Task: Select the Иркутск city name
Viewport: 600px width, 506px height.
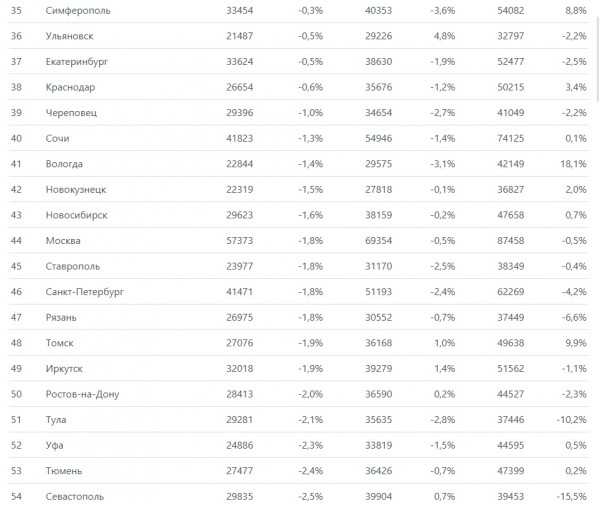Action: pyautogui.click(x=64, y=369)
